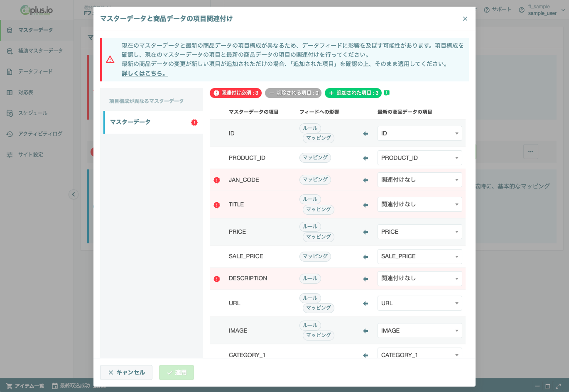Screen dimensions: 569x392
Task: Click the red alert icon next to TITLE
Action: tap(217, 205)
